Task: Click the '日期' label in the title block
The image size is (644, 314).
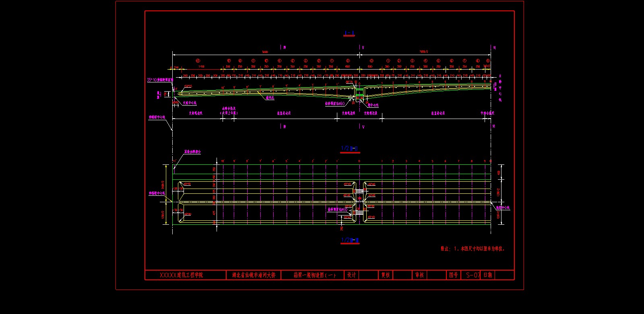Action: tap(487, 275)
